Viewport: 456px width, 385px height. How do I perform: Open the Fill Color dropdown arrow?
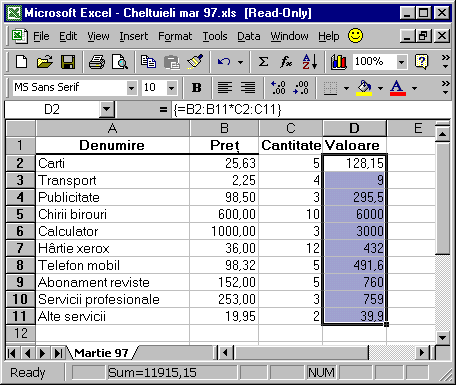380,88
